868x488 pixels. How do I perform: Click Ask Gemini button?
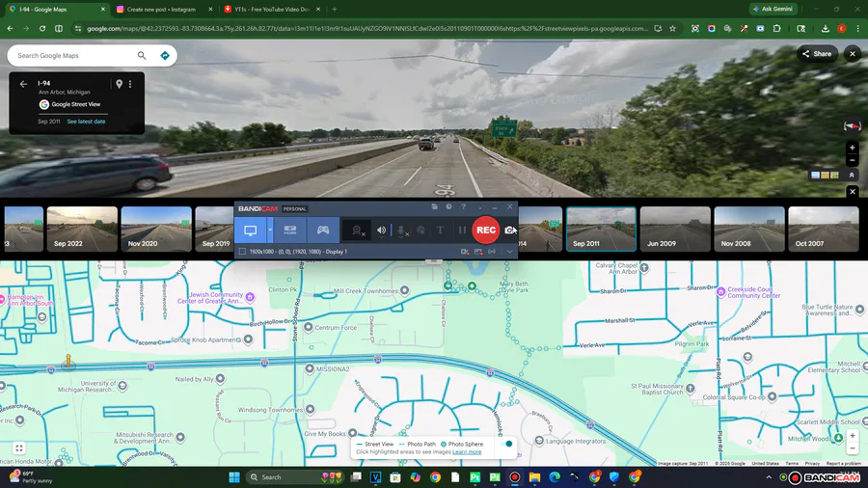coord(773,9)
